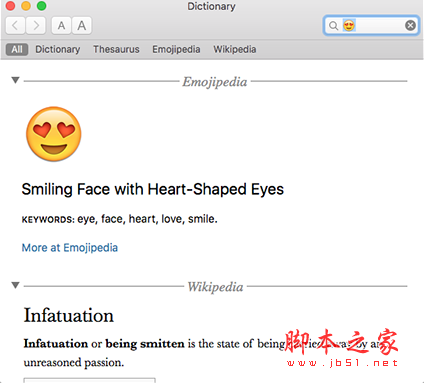Click the KEYWORDS line of text

pyautogui.click(x=119, y=219)
